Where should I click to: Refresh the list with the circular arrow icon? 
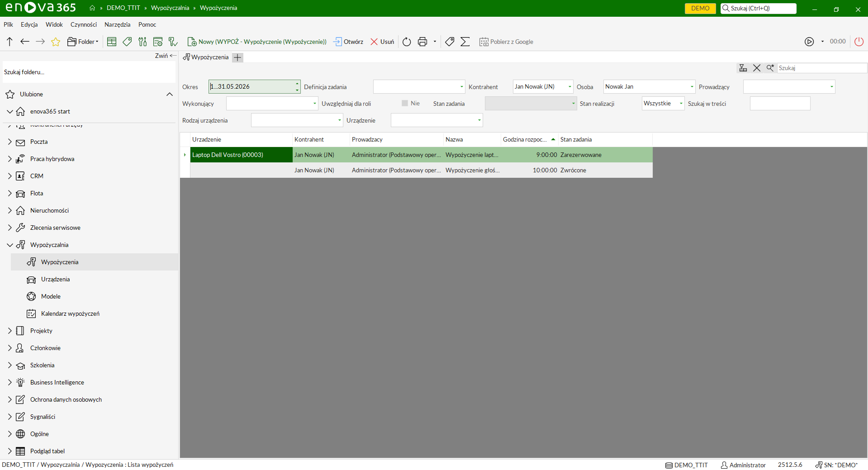[407, 42]
